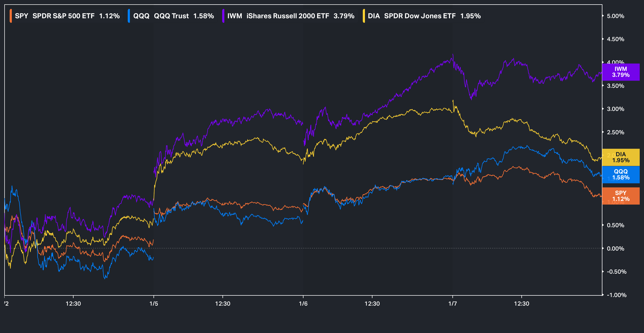
Task: Select the iShares Russell 2000 ETF legend entry
Action: [288, 16]
